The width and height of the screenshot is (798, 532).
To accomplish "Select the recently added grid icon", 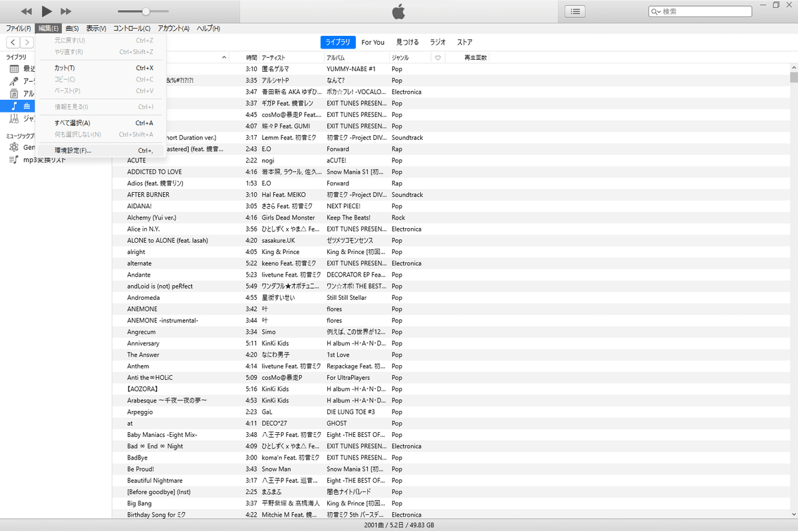I will coord(13,68).
